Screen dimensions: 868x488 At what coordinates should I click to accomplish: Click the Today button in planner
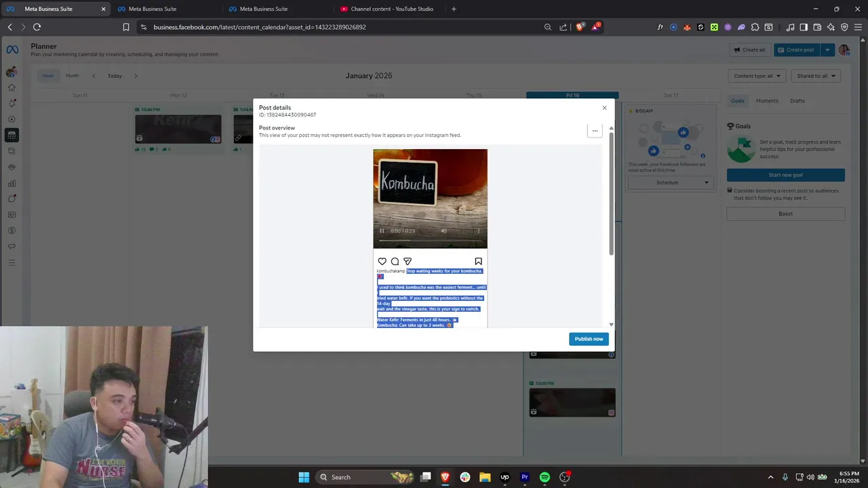[x=115, y=76]
